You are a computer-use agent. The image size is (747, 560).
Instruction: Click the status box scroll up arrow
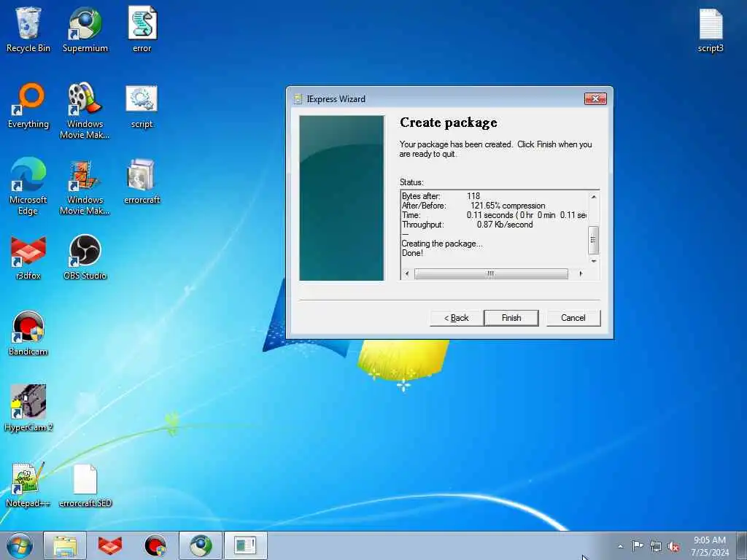pos(594,197)
